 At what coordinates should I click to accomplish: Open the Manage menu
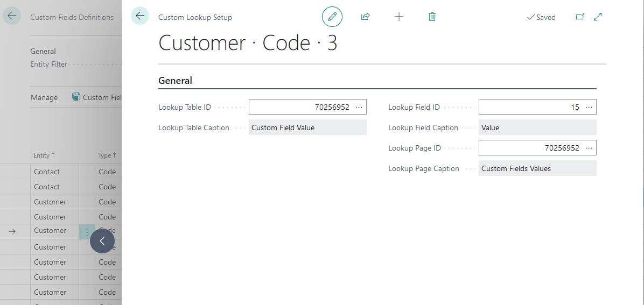click(x=44, y=97)
